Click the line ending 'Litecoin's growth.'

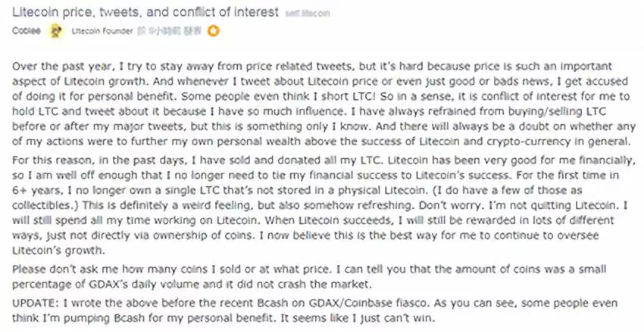pyautogui.click(x=59, y=251)
